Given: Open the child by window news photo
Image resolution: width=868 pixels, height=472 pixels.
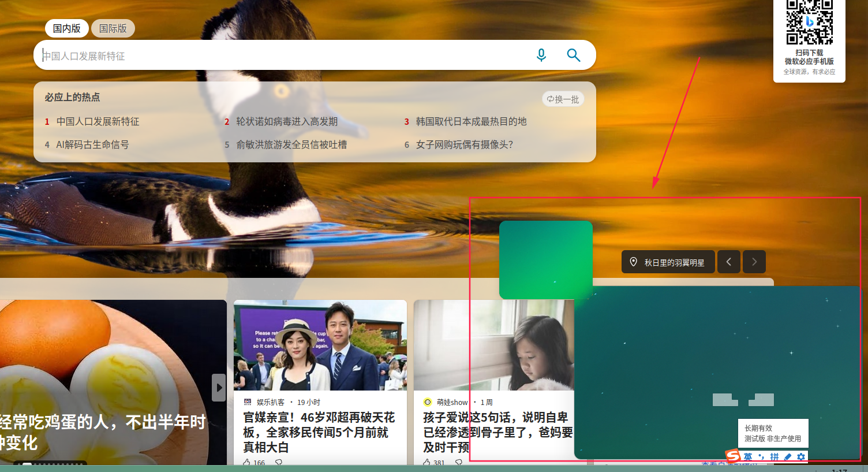Looking at the screenshot, I should click(494, 345).
